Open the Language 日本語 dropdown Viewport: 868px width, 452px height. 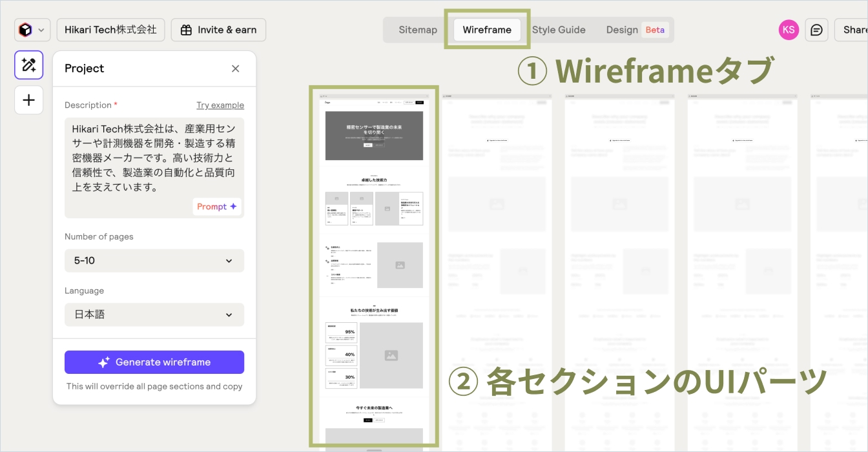[154, 314]
